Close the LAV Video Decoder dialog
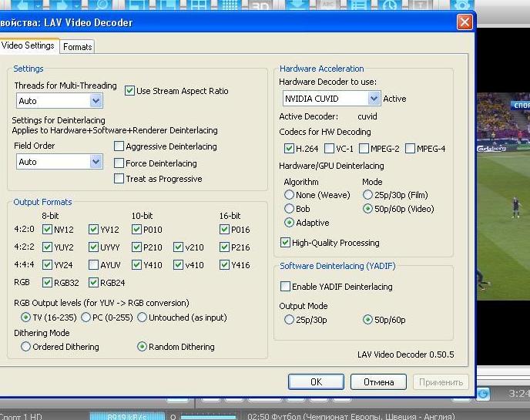530x420 pixels. [x=465, y=22]
